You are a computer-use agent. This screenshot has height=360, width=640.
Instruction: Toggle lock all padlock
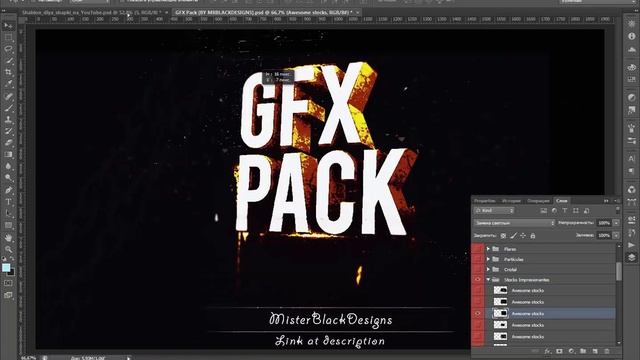(x=533, y=236)
